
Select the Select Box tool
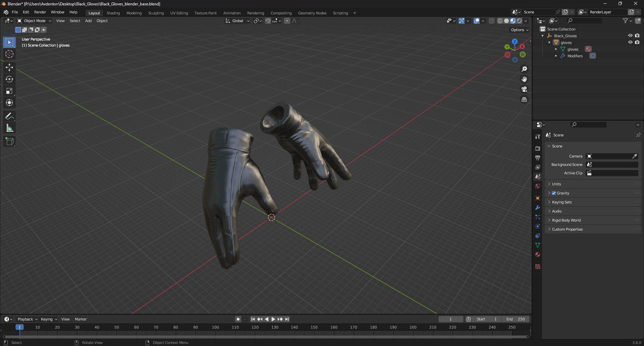[x=9, y=42]
